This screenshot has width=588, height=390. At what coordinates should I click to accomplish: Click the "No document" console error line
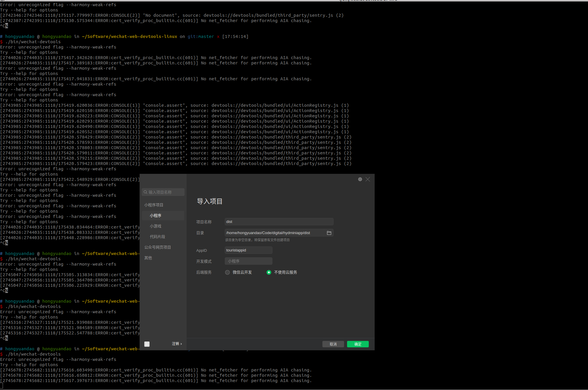172,15
